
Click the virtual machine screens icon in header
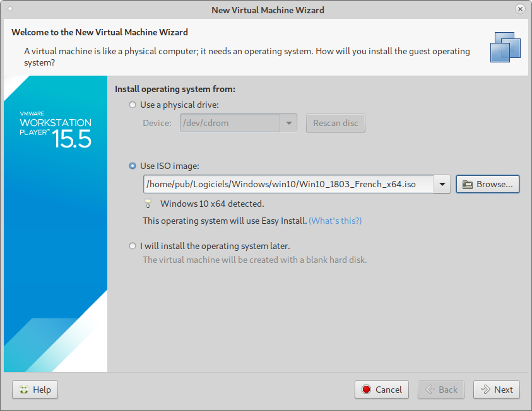point(505,47)
